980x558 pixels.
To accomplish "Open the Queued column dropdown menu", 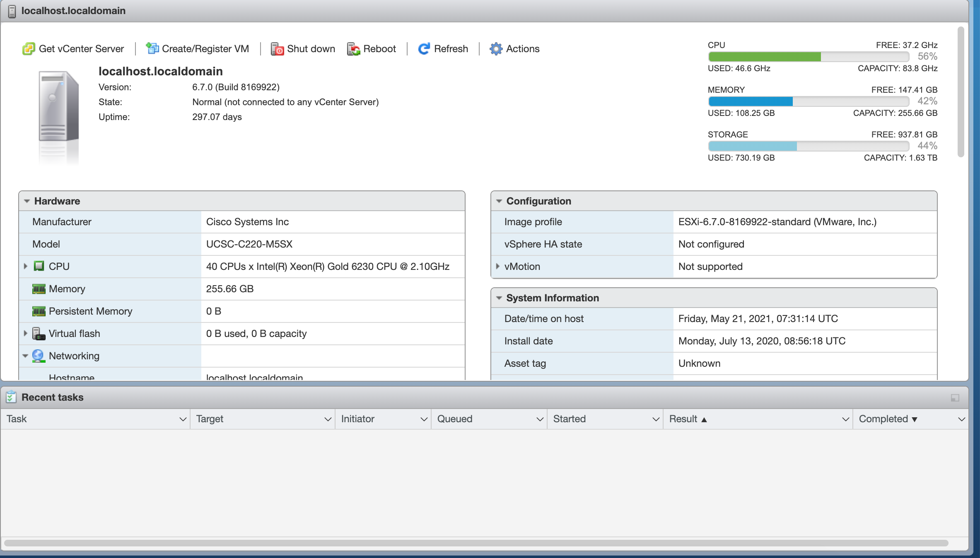I will (540, 419).
